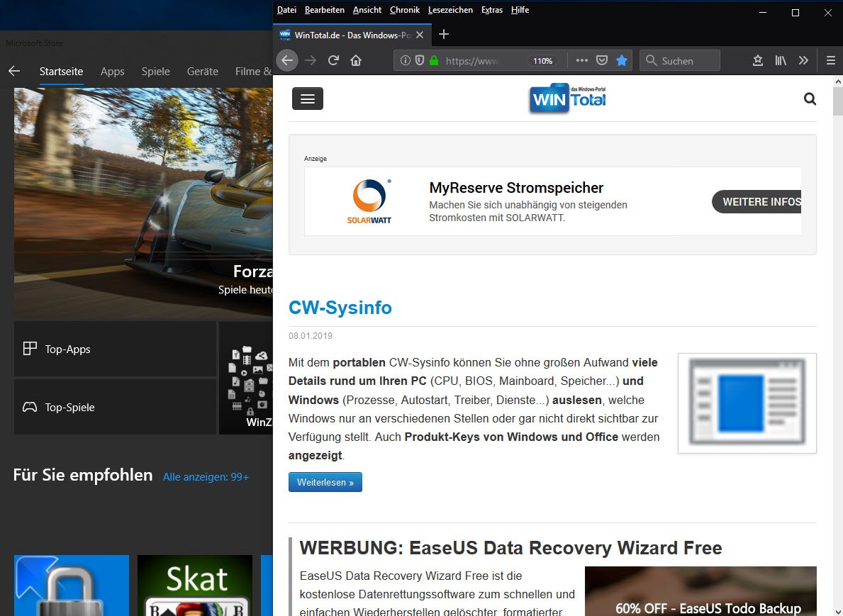Open WinTotal site hamburger menu
The width and height of the screenshot is (843, 616).
click(308, 99)
